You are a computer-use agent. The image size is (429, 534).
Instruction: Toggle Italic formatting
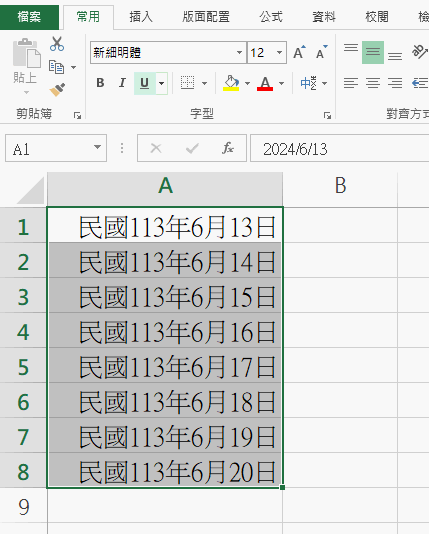point(122,83)
